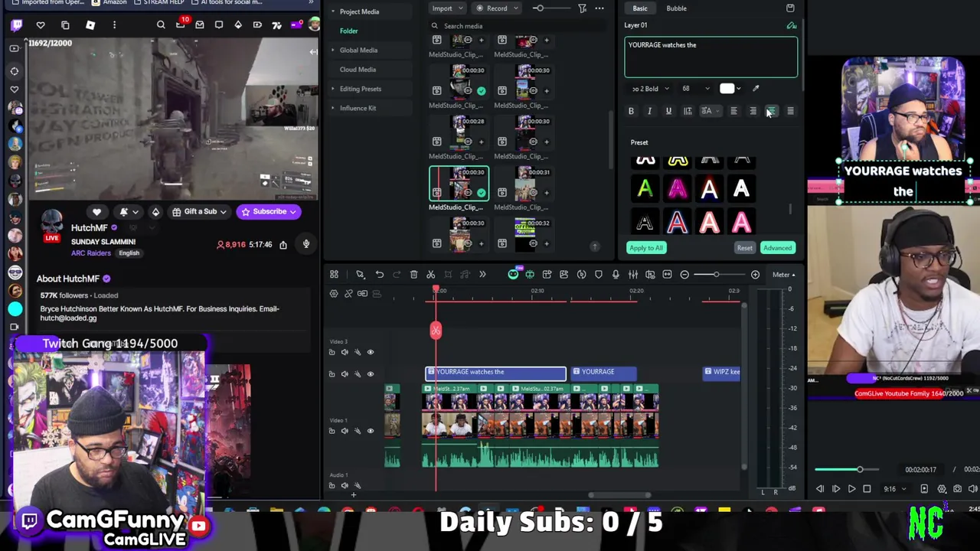Hide the Video 1 track with eye icon
The width and height of the screenshot is (980, 551).
[371, 431]
